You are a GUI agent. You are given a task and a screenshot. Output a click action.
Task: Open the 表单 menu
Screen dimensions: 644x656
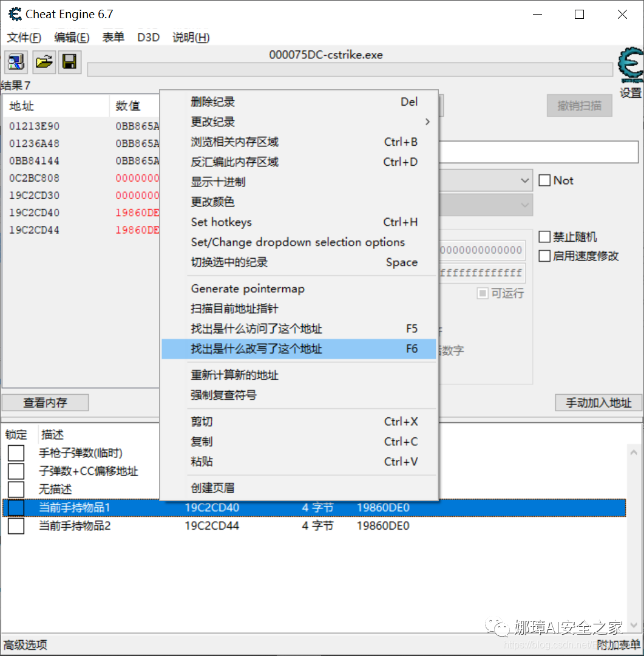coord(114,37)
